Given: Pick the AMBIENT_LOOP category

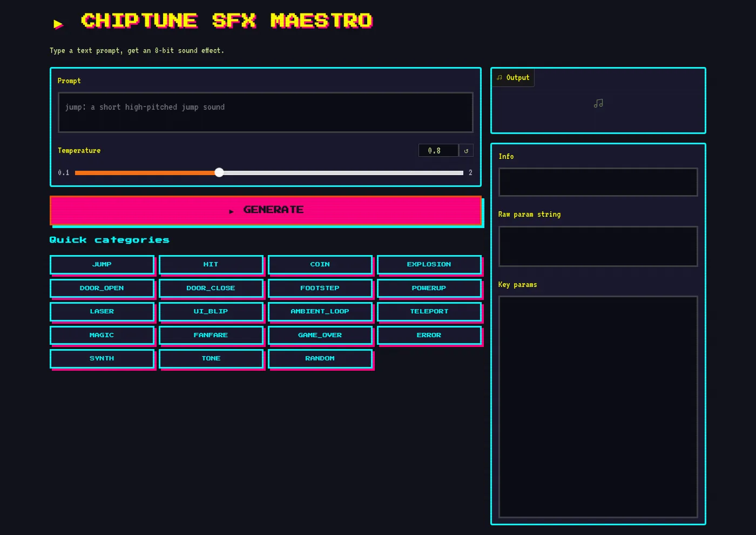Looking at the screenshot, I should coord(320,311).
